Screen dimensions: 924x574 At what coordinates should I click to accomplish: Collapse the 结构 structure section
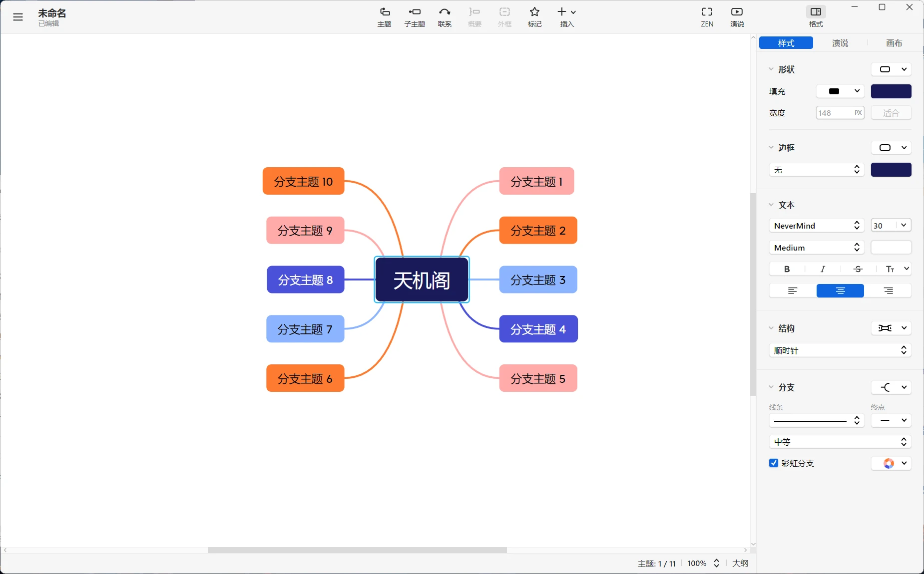(x=771, y=328)
